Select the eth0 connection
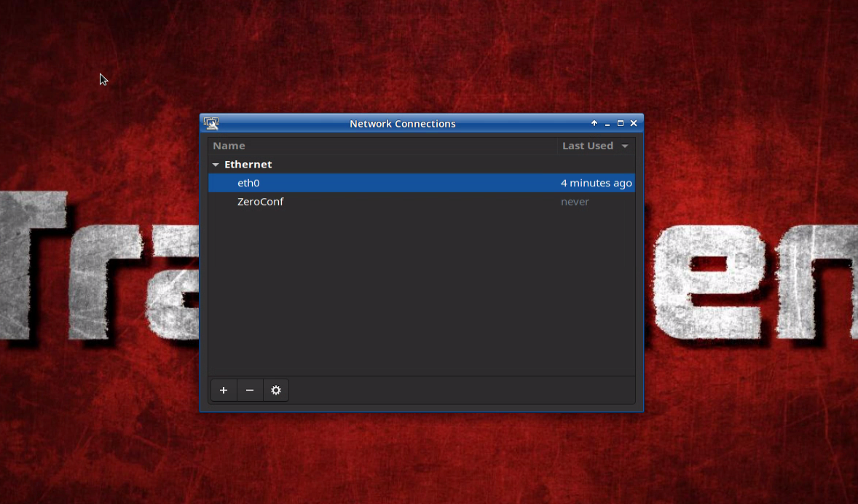This screenshot has height=504, width=858. (248, 183)
